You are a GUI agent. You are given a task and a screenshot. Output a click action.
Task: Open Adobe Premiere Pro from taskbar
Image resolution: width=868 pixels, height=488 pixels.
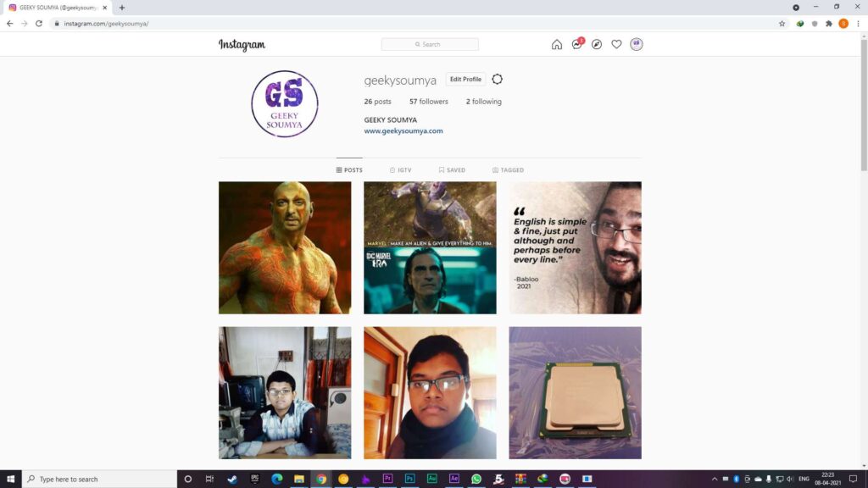(387, 479)
